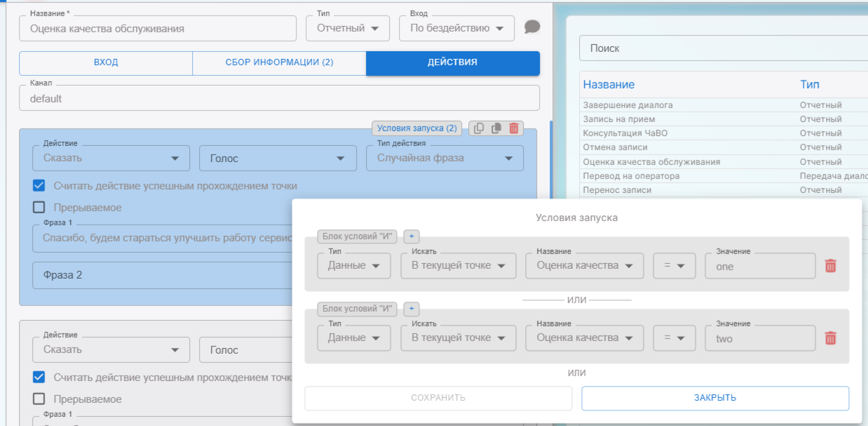Open 'Тип действия' dropdown with Случайная фраза
868x426 pixels.
pyautogui.click(x=445, y=159)
